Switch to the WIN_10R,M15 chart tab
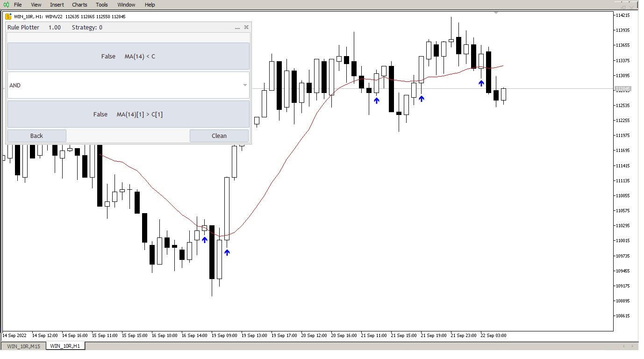The image size is (644, 359). coord(23,346)
